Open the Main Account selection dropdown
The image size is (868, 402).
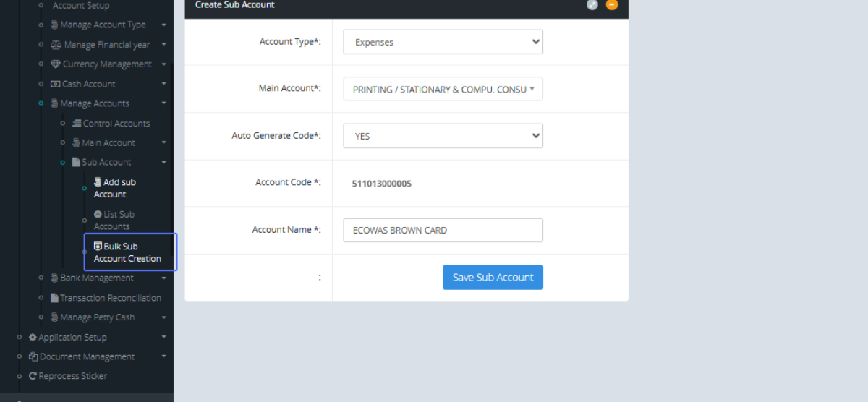[x=443, y=90]
